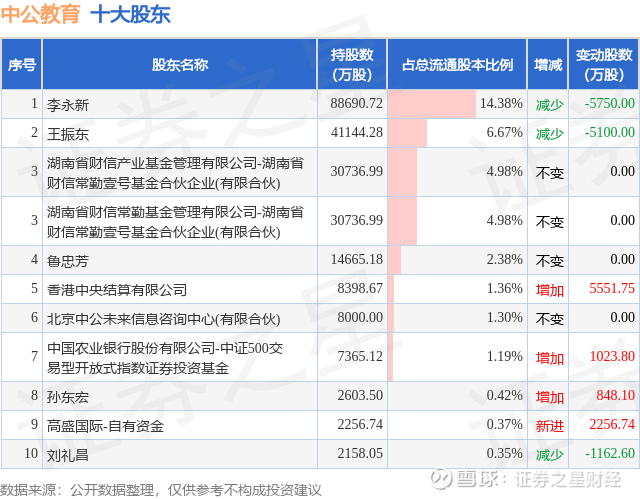Click change value 5551.75
Screen dimensions: 640x499
tap(612, 288)
